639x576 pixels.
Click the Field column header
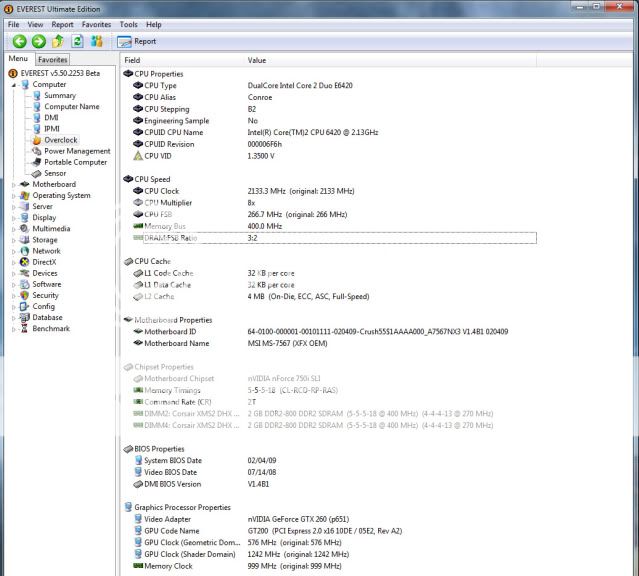(x=183, y=60)
